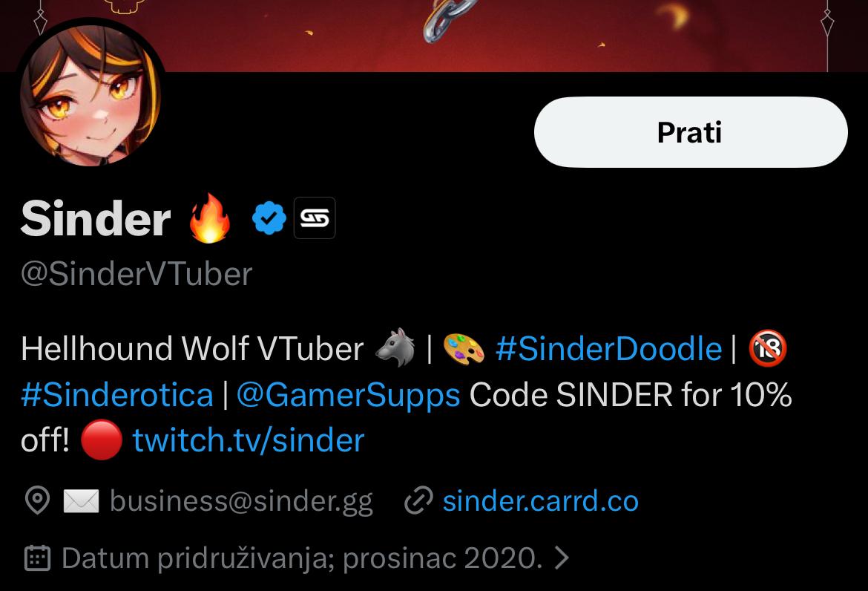
Task: Click the calendar join date icon
Action: (38, 558)
